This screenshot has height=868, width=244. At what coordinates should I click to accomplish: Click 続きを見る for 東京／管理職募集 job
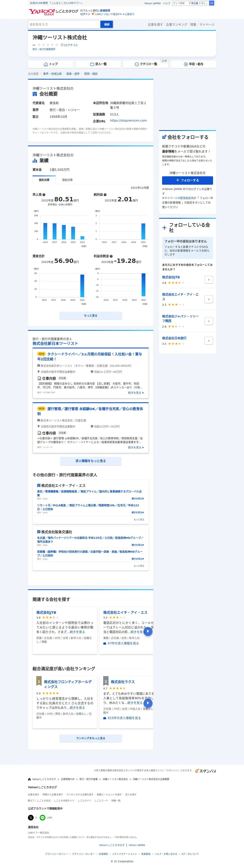pyautogui.click(x=138, y=498)
